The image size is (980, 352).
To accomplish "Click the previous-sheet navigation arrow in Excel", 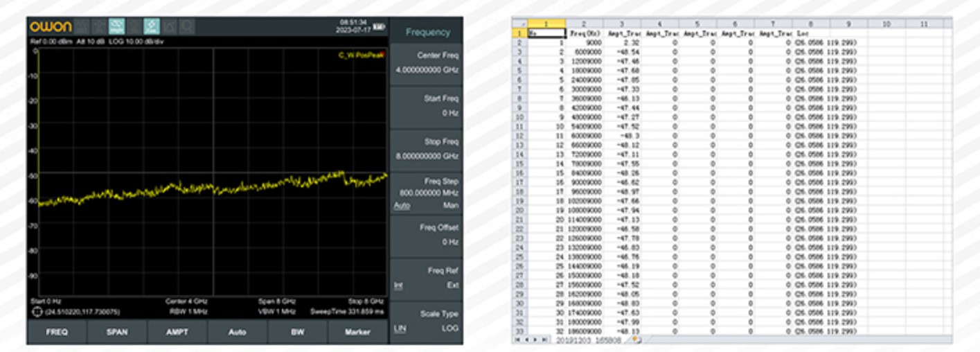I will coord(527,340).
